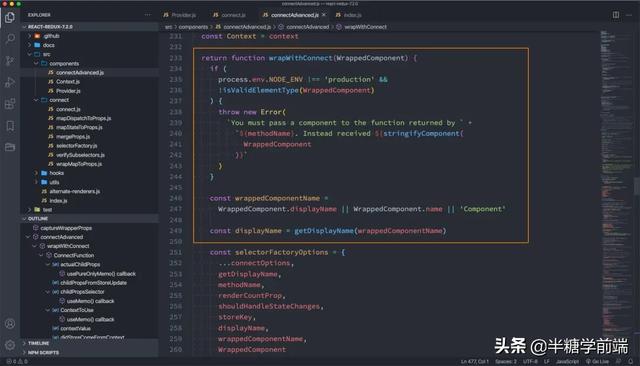
Task: Click line number 246 in gutter
Action: tap(176, 198)
